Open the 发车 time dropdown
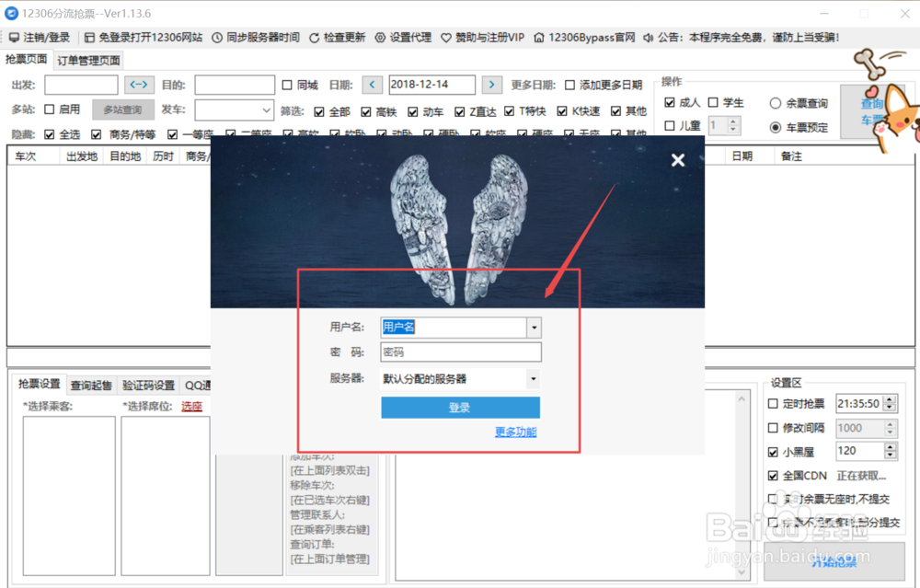920x588 pixels. point(266,110)
